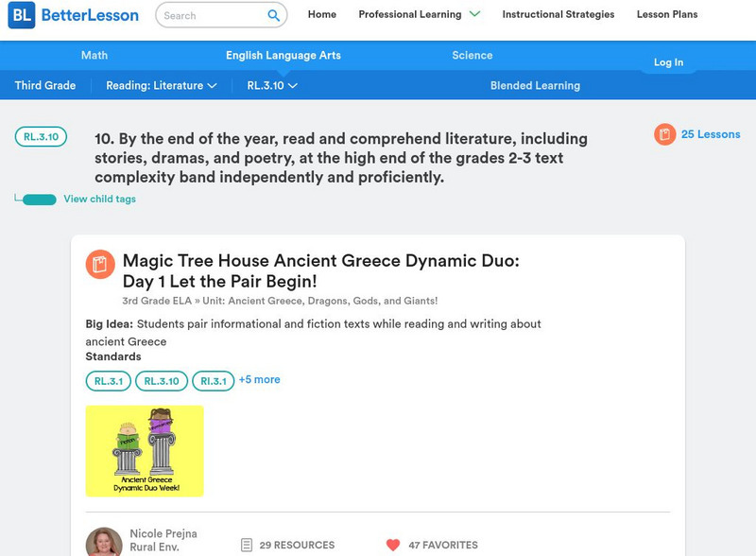Open Lesson Plans in top menu
Image resolution: width=756 pixels, height=556 pixels.
(x=667, y=14)
